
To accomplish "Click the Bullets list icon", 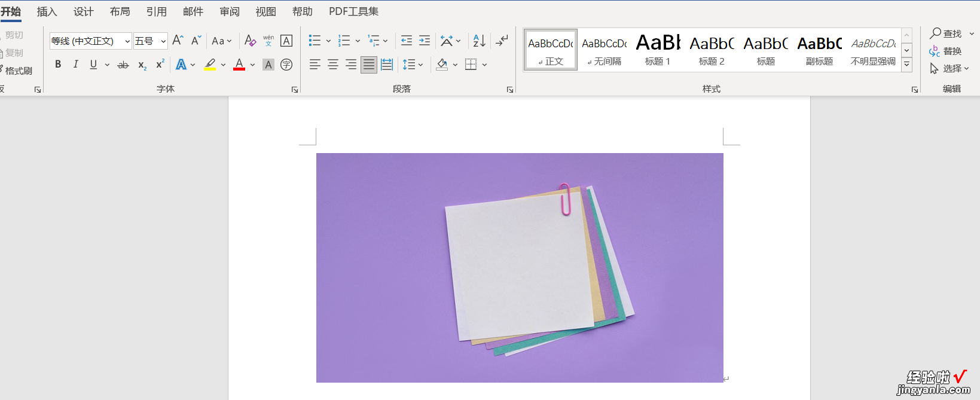I will pyautogui.click(x=315, y=41).
